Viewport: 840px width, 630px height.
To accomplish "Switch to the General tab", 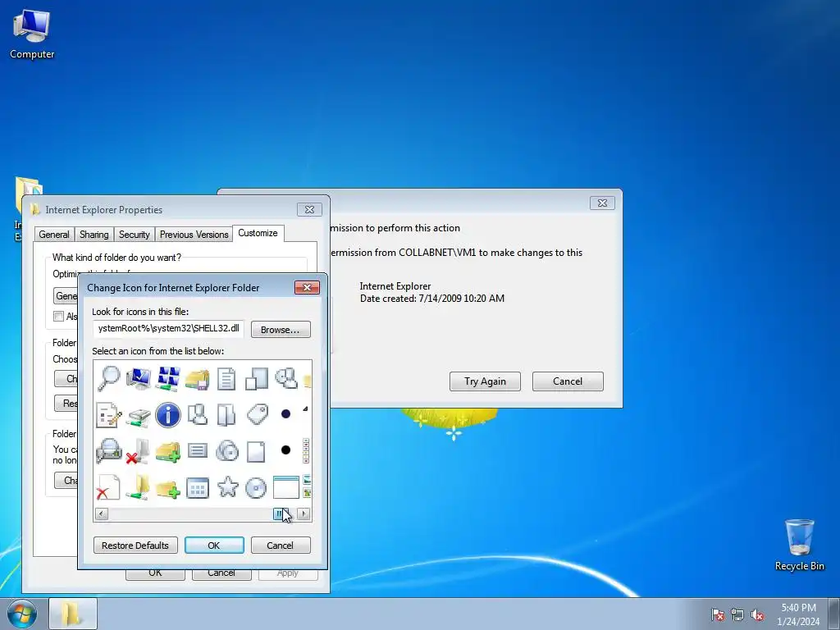I will [53, 235].
